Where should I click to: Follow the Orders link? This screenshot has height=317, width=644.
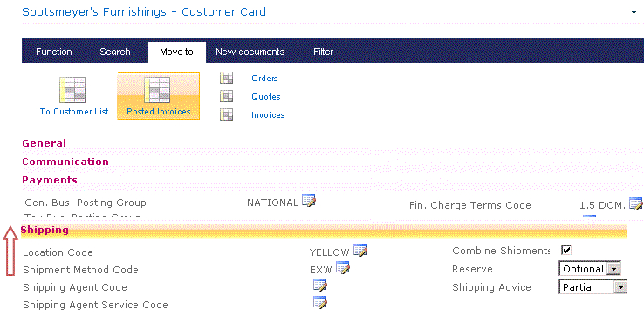(264, 78)
